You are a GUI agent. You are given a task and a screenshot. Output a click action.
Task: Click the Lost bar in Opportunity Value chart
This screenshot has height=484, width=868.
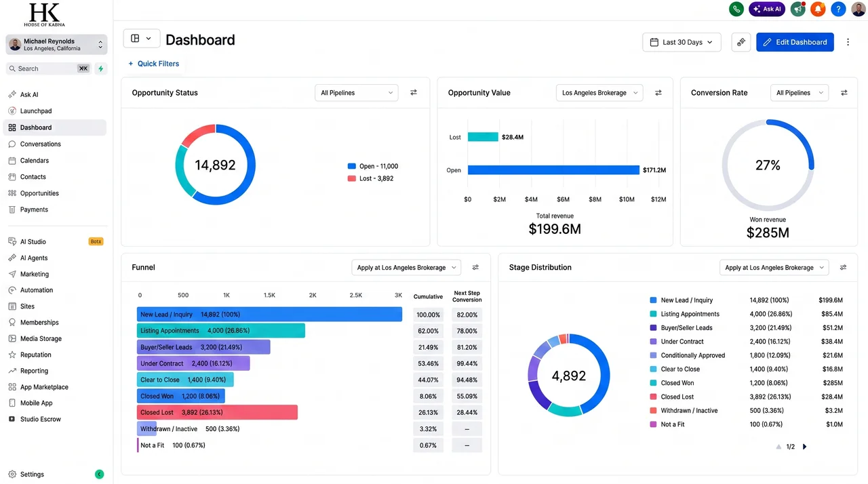[483, 137]
